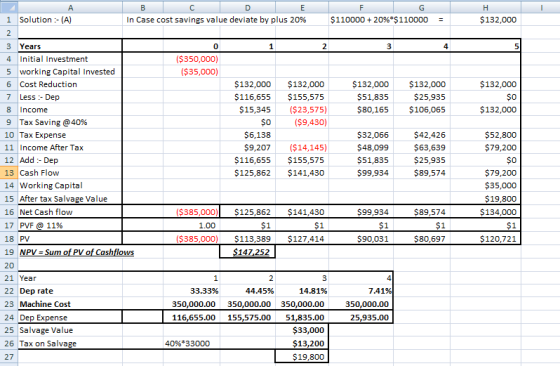Select column H header
The width and height of the screenshot is (560, 366).
[x=485, y=7]
